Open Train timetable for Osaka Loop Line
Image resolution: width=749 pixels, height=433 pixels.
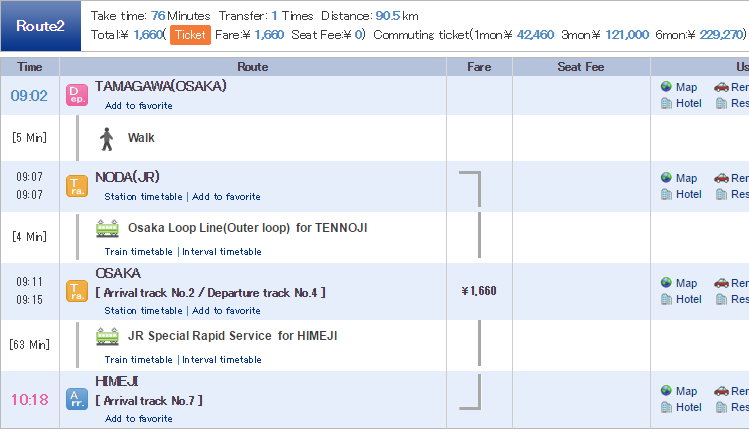pyautogui.click(x=139, y=251)
